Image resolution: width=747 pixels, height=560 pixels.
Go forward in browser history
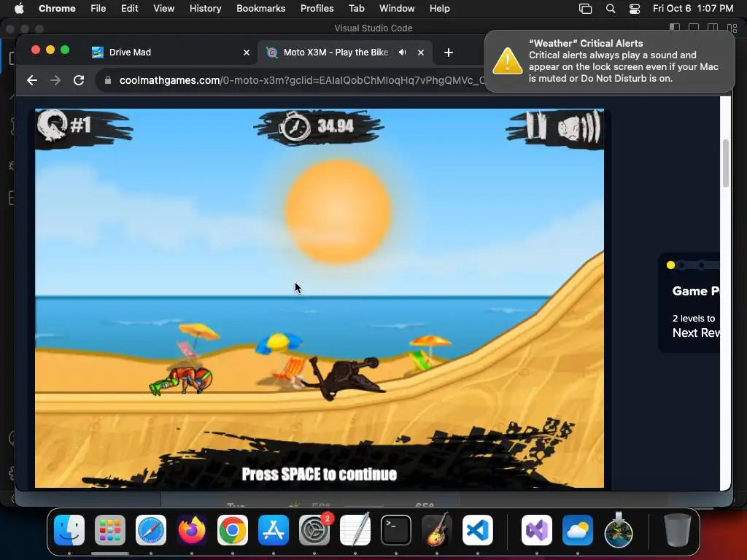pyautogui.click(x=55, y=80)
